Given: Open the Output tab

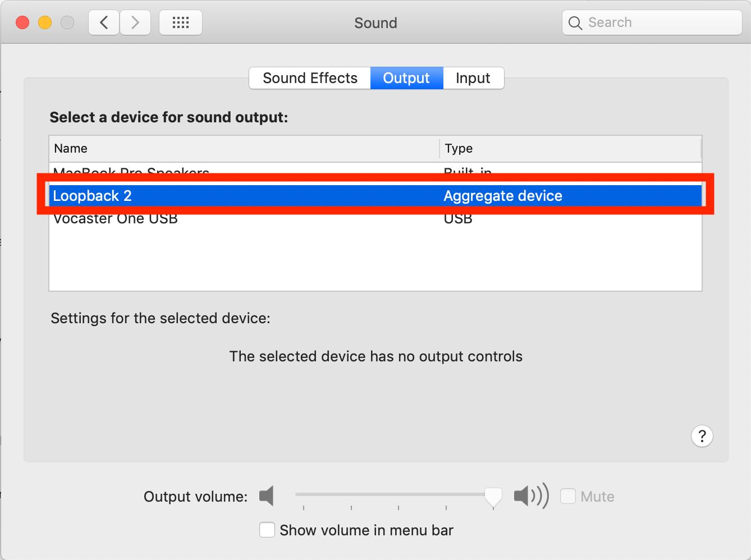Looking at the screenshot, I should tap(406, 78).
